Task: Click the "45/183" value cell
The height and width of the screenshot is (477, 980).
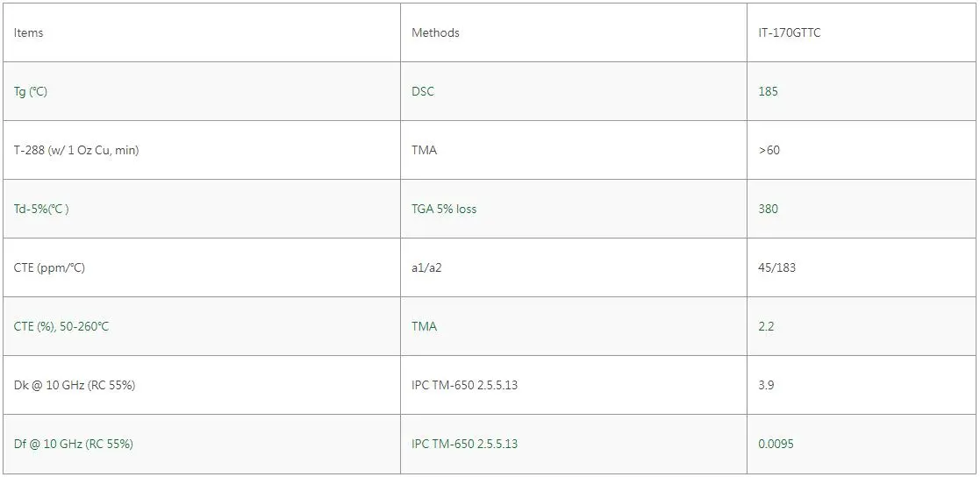Action: (x=776, y=267)
